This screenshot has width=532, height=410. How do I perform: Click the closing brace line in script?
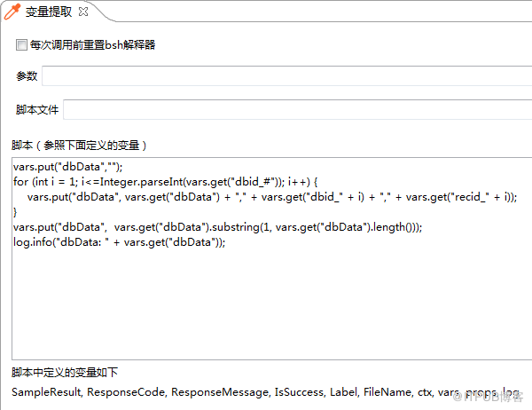pos(15,212)
